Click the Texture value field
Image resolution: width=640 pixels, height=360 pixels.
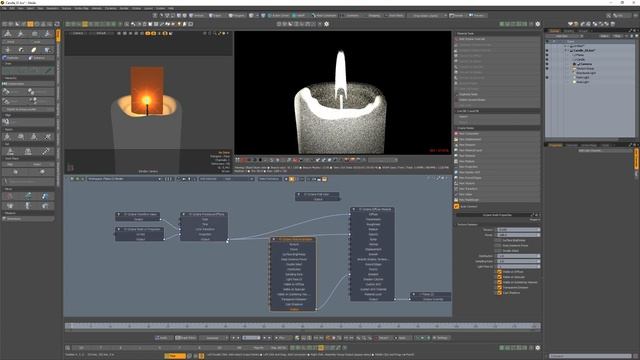click(x=518, y=230)
